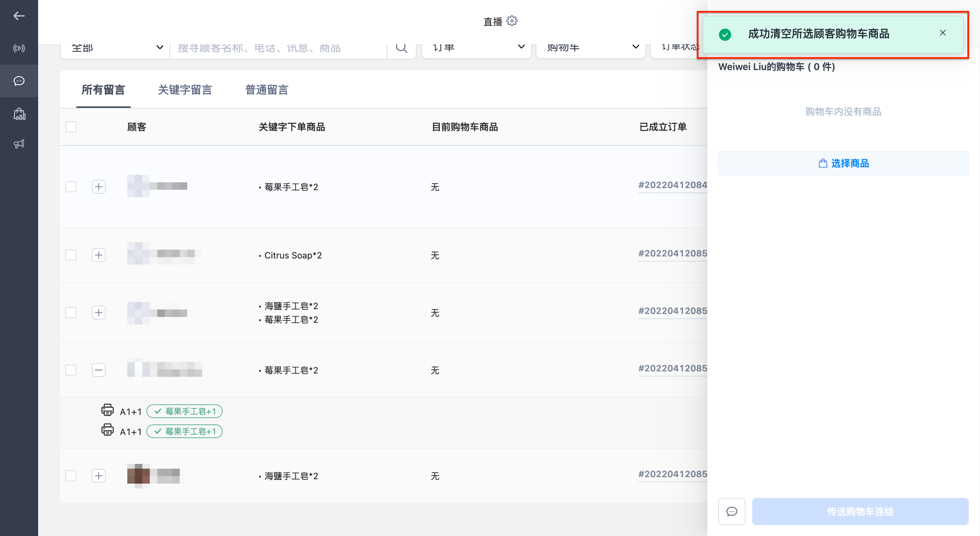Open order link #20220412084

673,185
